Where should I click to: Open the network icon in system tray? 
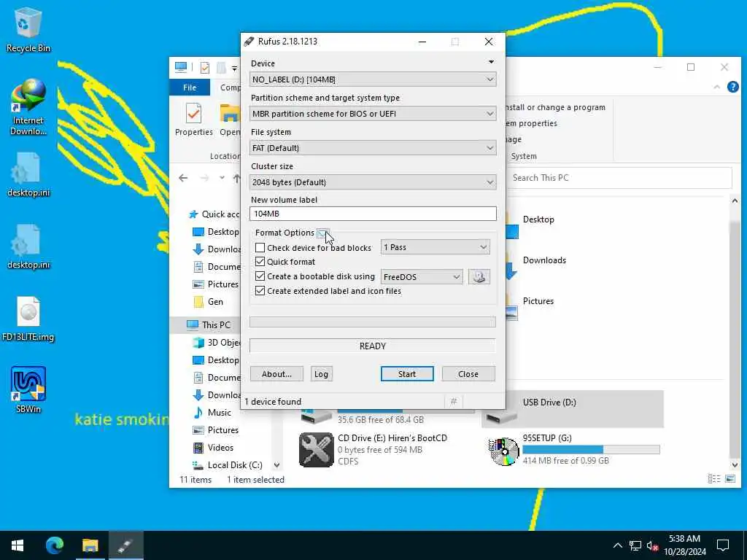click(x=635, y=545)
